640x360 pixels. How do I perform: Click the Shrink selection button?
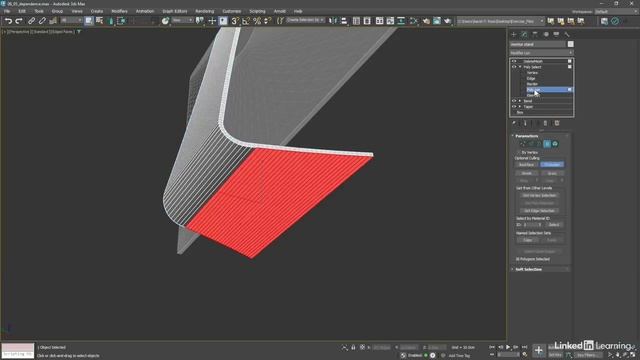[x=527, y=173]
